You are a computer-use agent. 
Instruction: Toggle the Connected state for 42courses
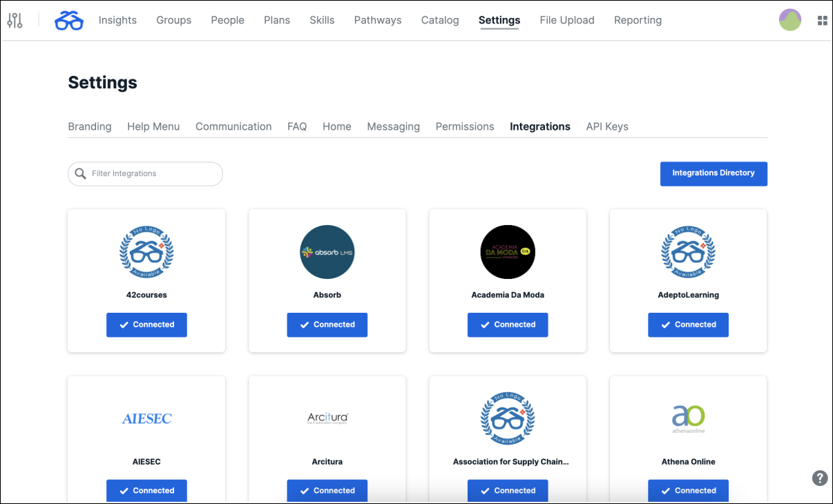(x=146, y=324)
